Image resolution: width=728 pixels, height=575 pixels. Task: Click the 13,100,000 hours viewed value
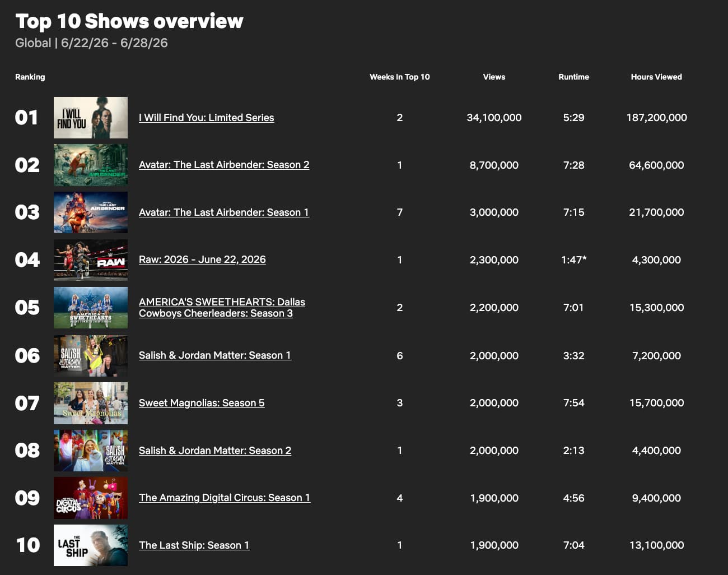[656, 545]
